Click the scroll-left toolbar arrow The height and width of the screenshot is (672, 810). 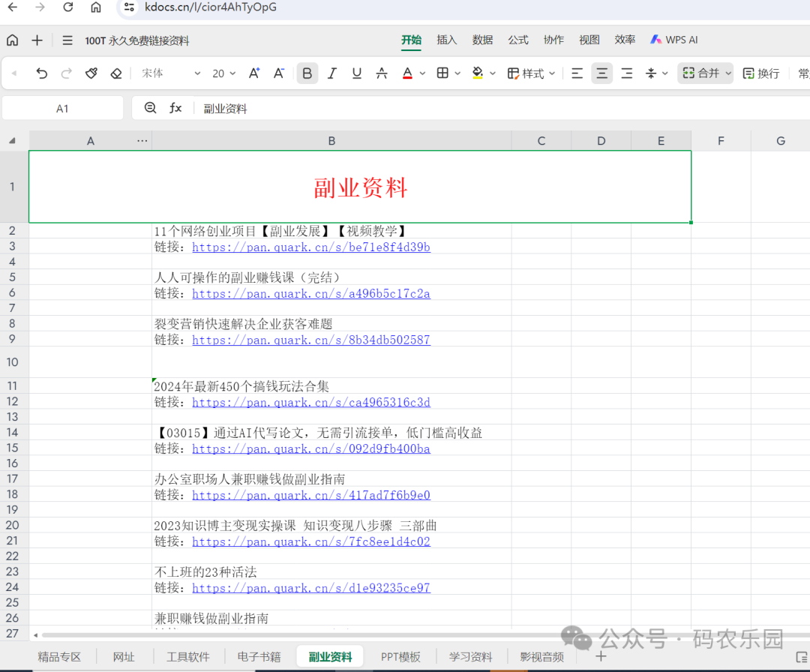14,73
